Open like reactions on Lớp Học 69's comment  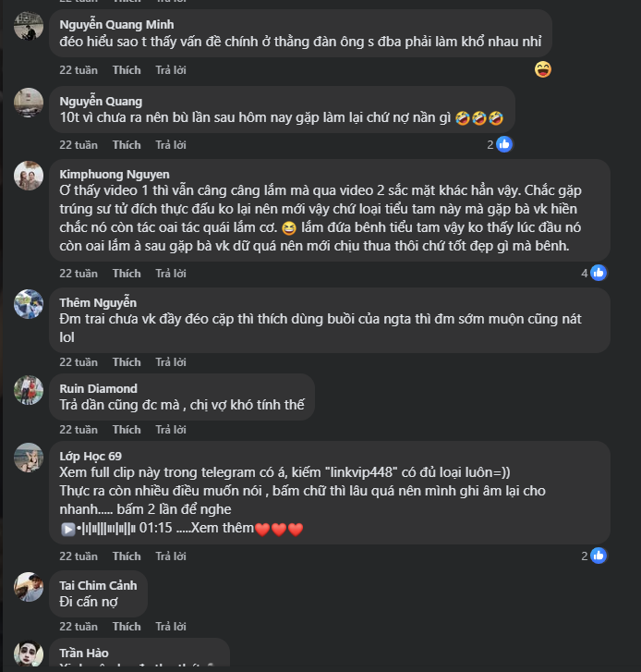coord(598,556)
